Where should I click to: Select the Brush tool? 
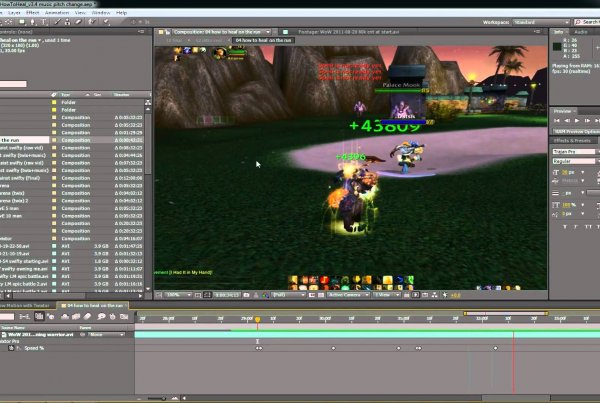click(x=57, y=22)
